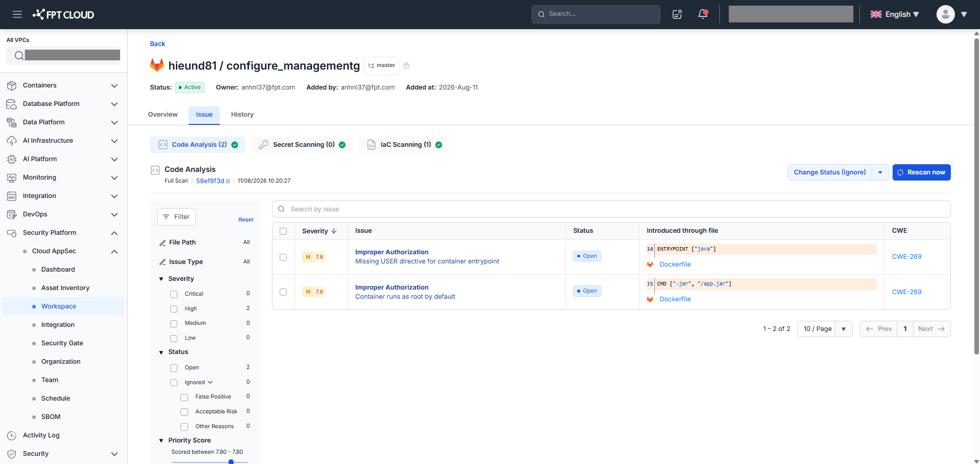Viewport: 980px width, 464px height.
Task: Open Workspace in the sidebar
Action: [63, 306]
